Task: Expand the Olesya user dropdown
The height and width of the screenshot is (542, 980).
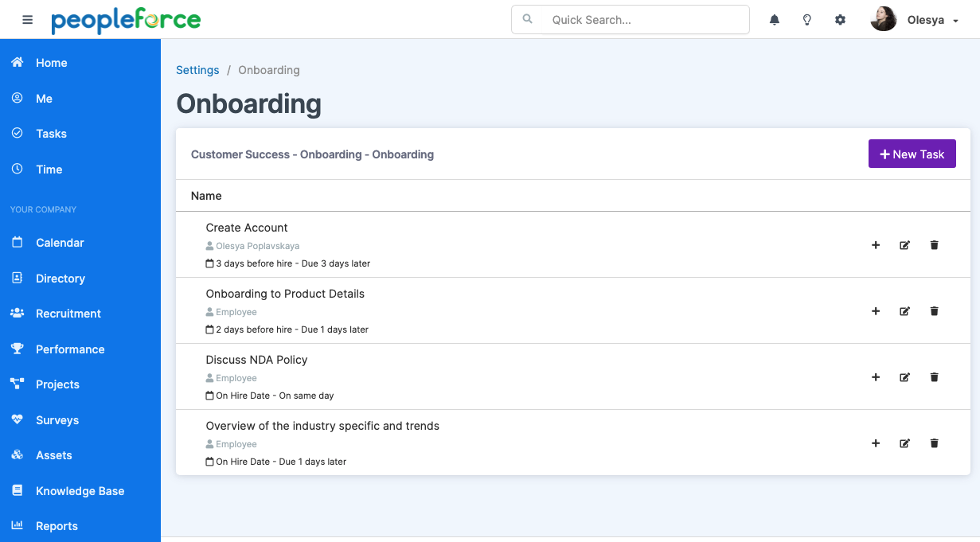Action: (955, 21)
